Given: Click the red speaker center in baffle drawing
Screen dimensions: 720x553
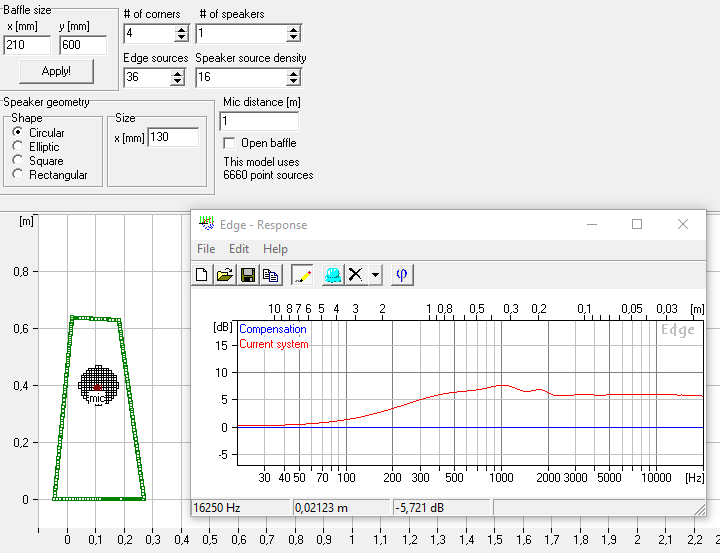Looking at the screenshot, I should click(x=97, y=388).
